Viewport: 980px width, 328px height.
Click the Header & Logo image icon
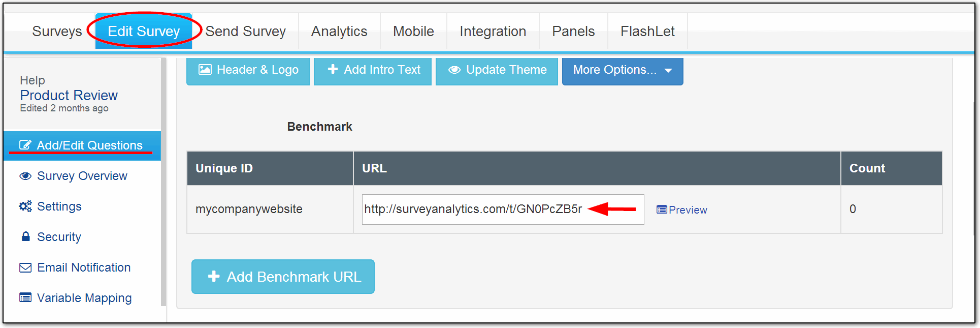pyautogui.click(x=205, y=70)
